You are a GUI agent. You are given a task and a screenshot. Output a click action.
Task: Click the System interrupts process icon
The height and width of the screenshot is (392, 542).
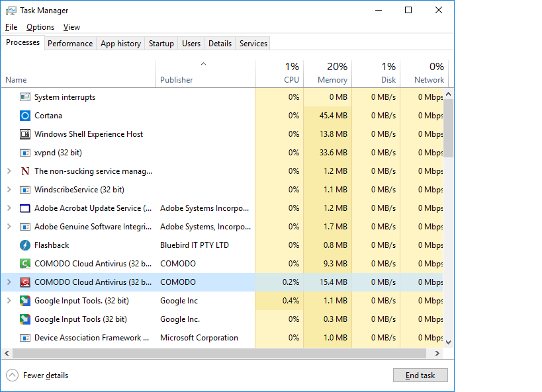pyautogui.click(x=25, y=97)
